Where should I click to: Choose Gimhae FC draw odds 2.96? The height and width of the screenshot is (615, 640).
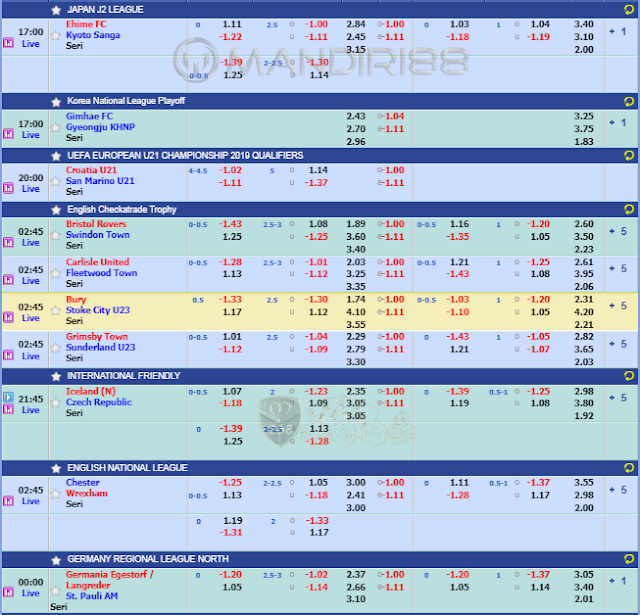coord(356,142)
